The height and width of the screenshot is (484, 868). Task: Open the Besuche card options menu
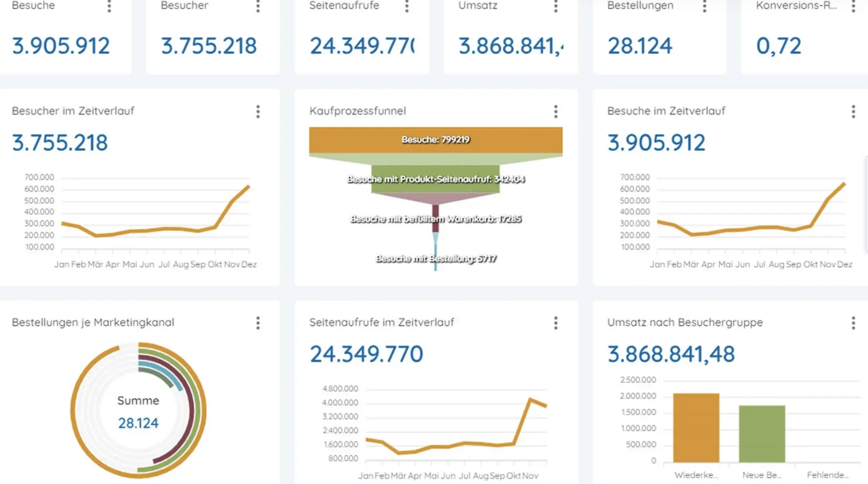coord(109,6)
